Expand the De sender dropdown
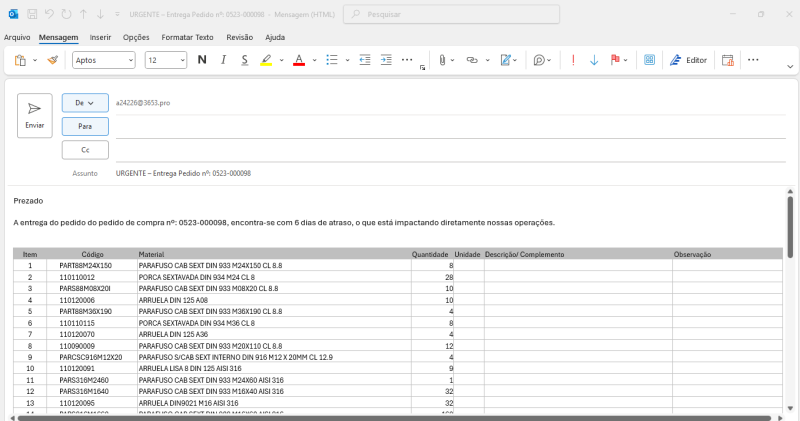Viewport: 800px width, 421px height. click(x=85, y=102)
